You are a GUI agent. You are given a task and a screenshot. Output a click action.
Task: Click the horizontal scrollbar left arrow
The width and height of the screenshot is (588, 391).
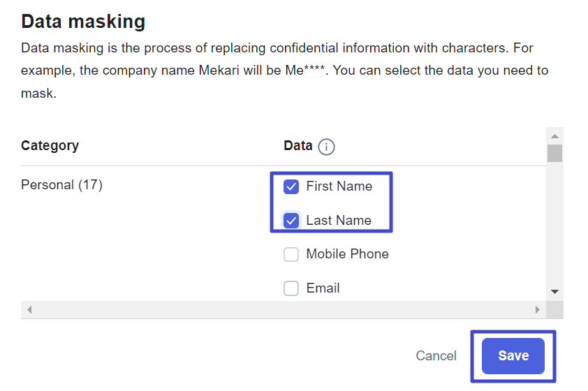click(x=29, y=309)
